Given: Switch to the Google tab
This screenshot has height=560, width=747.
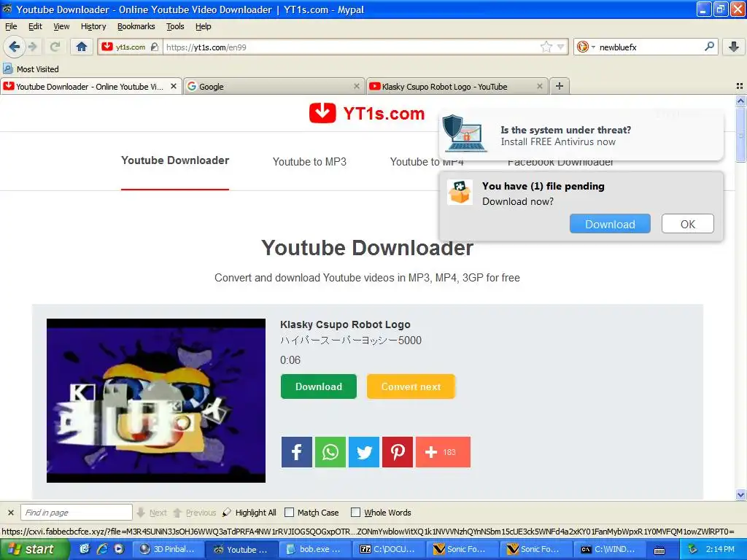Looking at the screenshot, I should click(274, 86).
